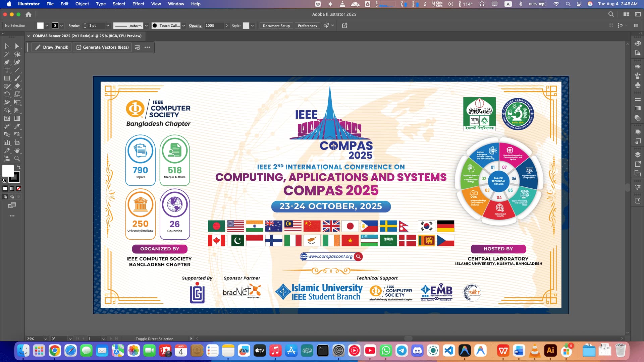Select the Zoom tool
This screenshot has width=644, height=362.
[17, 159]
